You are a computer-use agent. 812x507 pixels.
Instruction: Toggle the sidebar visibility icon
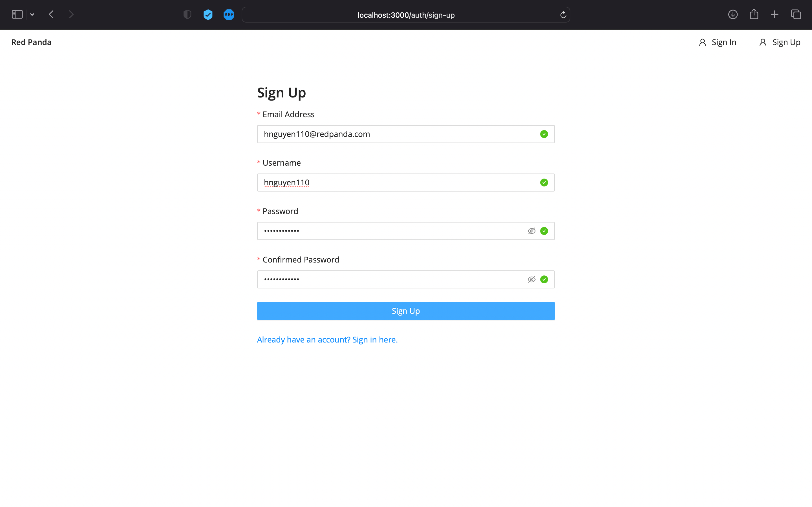tap(17, 14)
